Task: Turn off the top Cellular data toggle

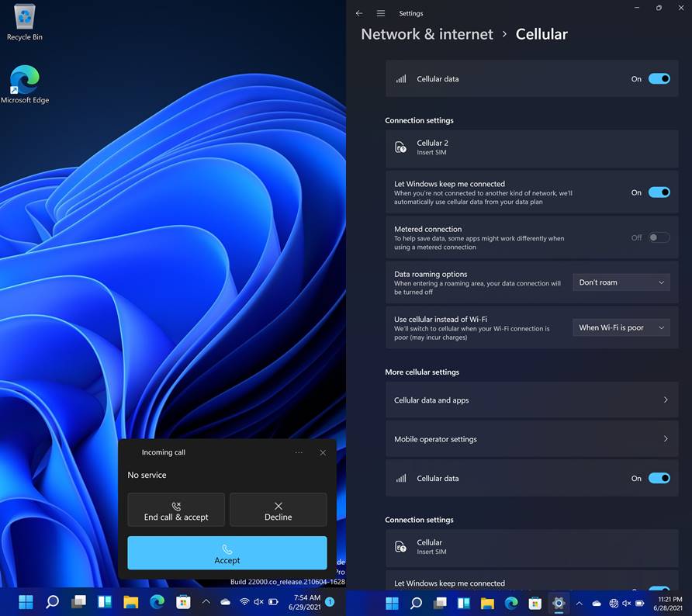Action: point(659,79)
